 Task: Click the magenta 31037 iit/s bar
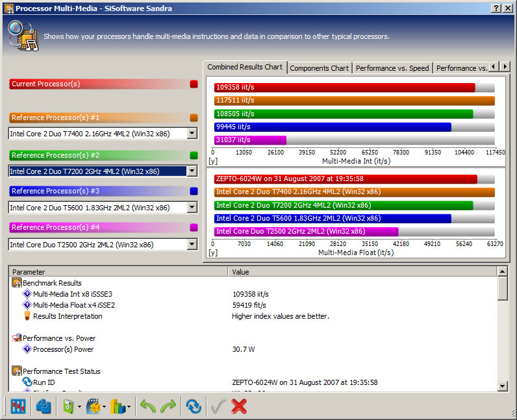[x=250, y=140]
